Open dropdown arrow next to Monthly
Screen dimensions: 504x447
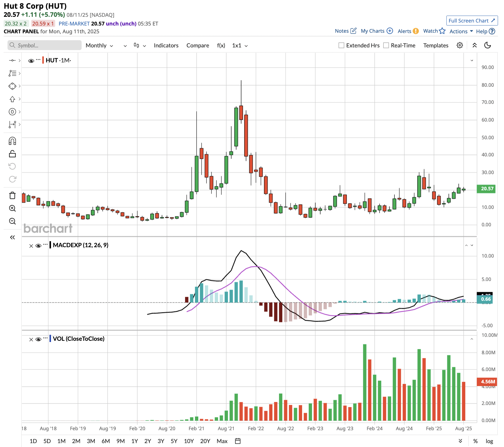pyautogui.click(x=125, y=46)
